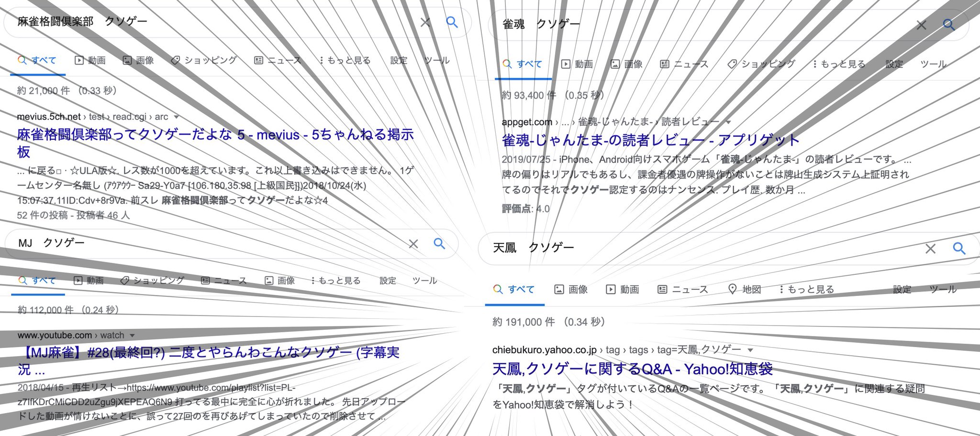Click the search magnifier for MJ query
980x436 pixels.
tap(439, 244)
